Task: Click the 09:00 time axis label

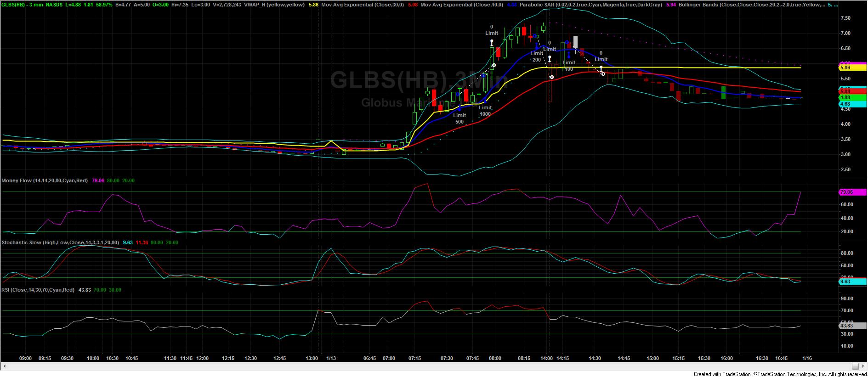Action: point(25,358)
